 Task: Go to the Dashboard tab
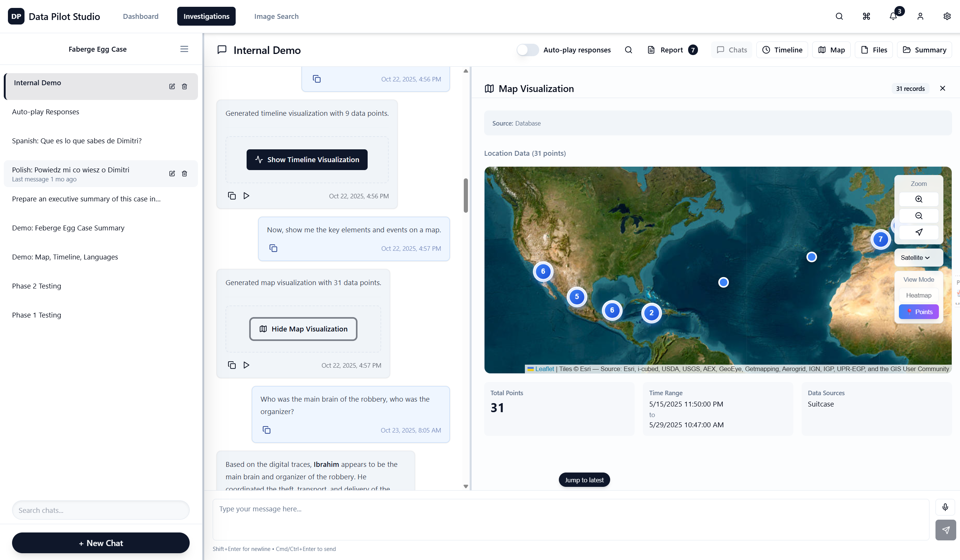141,16
